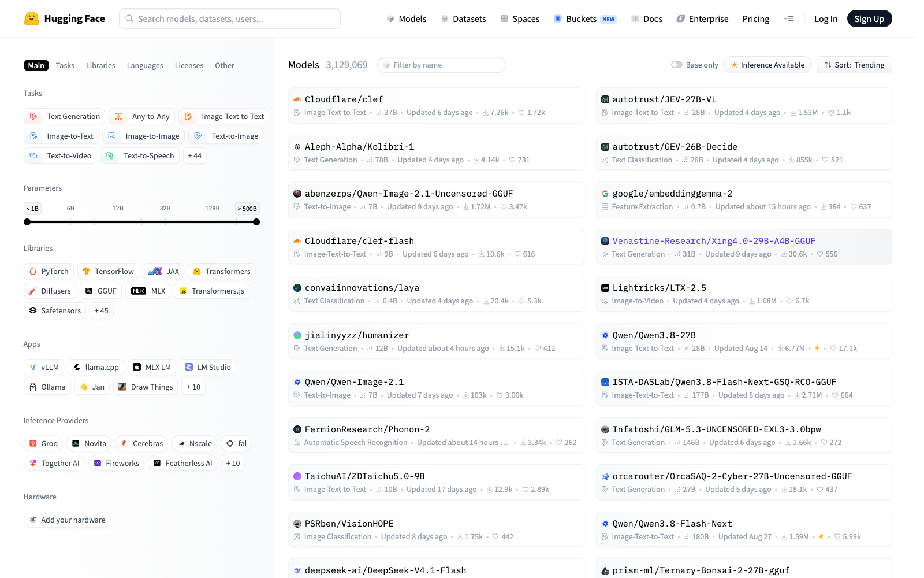Pick the TensorFlow library icon
This screenshot has width=924, height=578.
click(86, 271)
